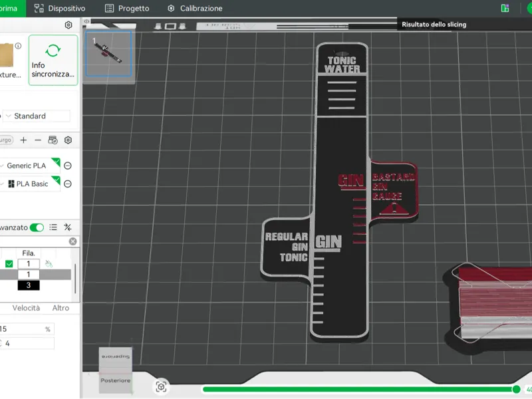
Task: Clear the search field with X
Action: 72,241
